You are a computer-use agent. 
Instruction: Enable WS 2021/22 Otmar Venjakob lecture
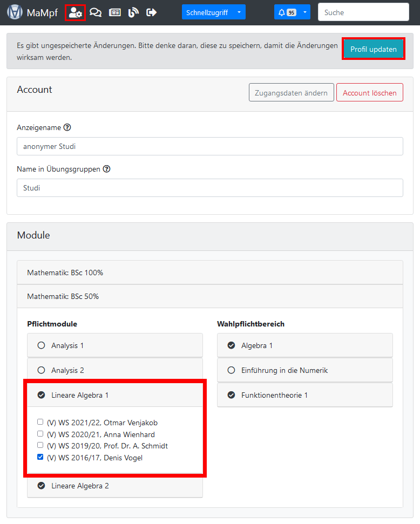point(40,422)
